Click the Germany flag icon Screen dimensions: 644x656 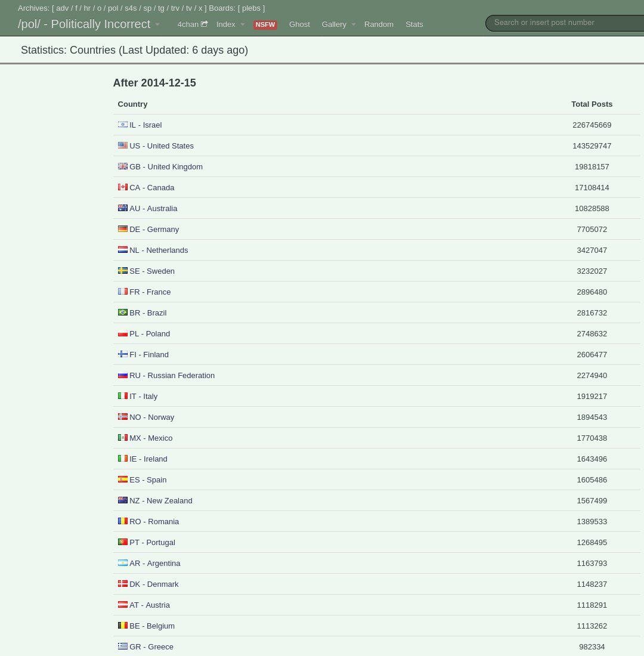click(123, 229)
